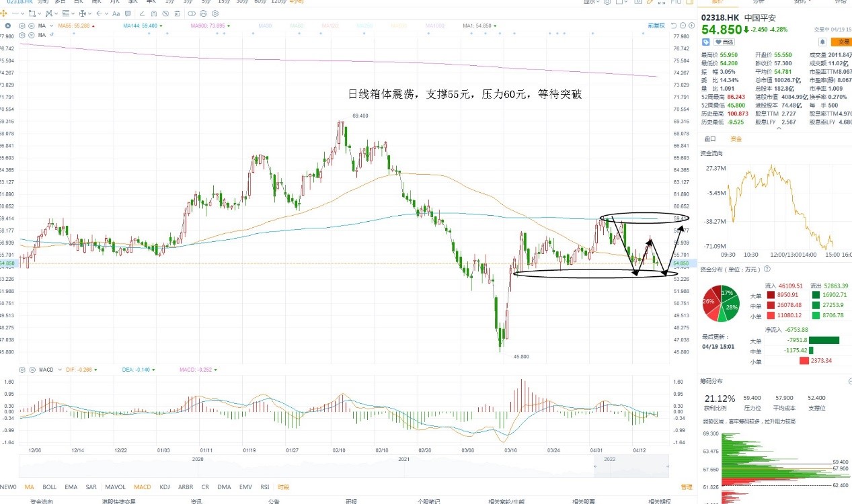852x504 pixels.
Task: Select the BOLL indicator tab
Action: click(x=50, y=487)
